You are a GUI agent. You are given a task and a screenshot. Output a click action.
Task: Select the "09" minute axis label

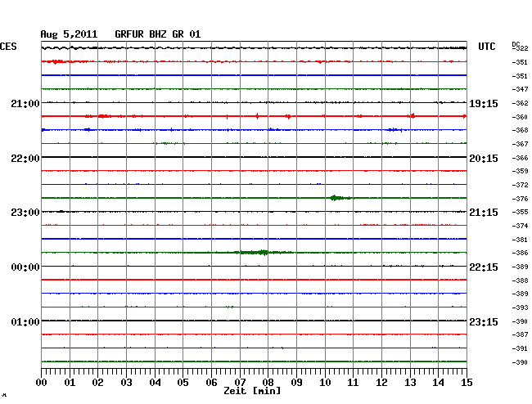(x=296, y=383)
